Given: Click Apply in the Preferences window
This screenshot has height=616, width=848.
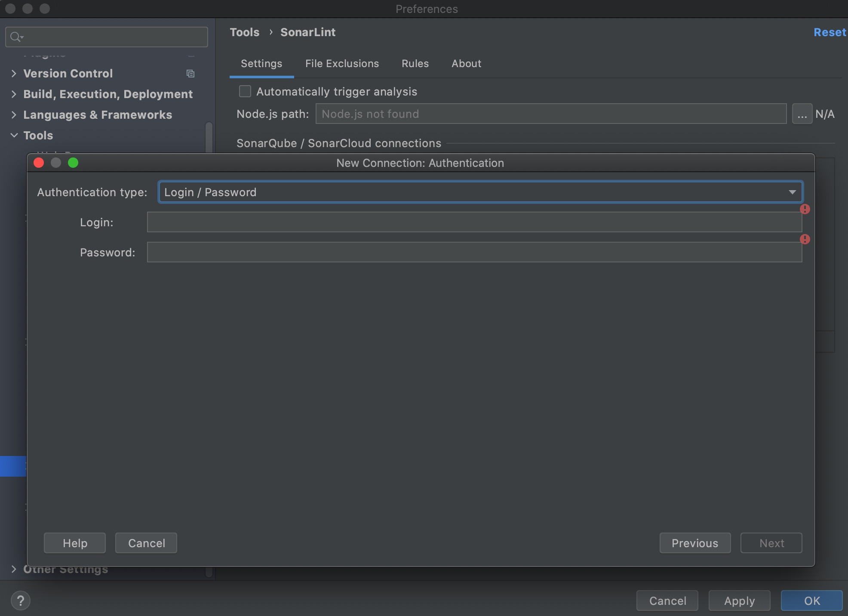Looking at the screenshot, I should (739, 601).
